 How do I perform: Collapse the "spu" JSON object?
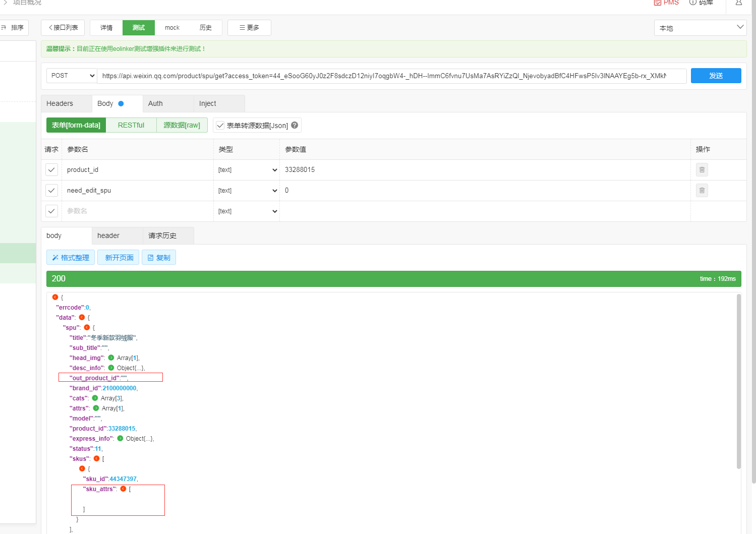tap(87, 328)
